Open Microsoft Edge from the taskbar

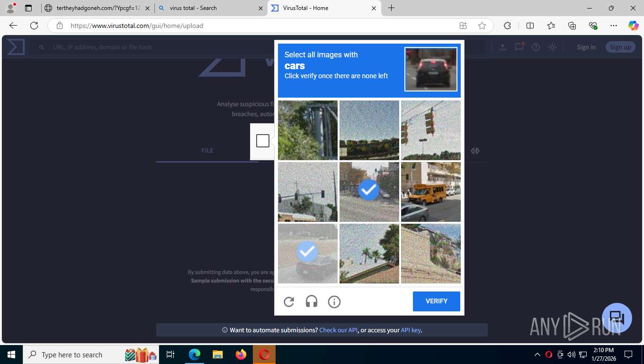pyautogui.click(x=195, y=355)
